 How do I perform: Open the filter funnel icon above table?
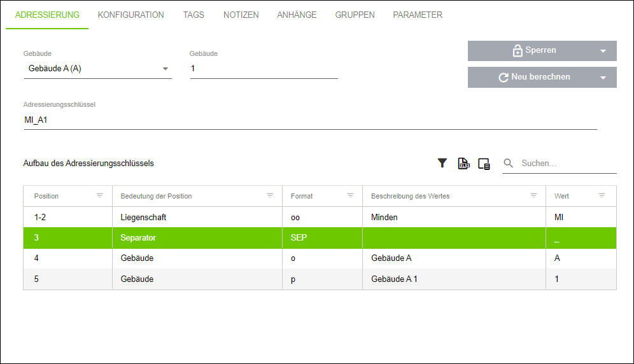(442, 163)
